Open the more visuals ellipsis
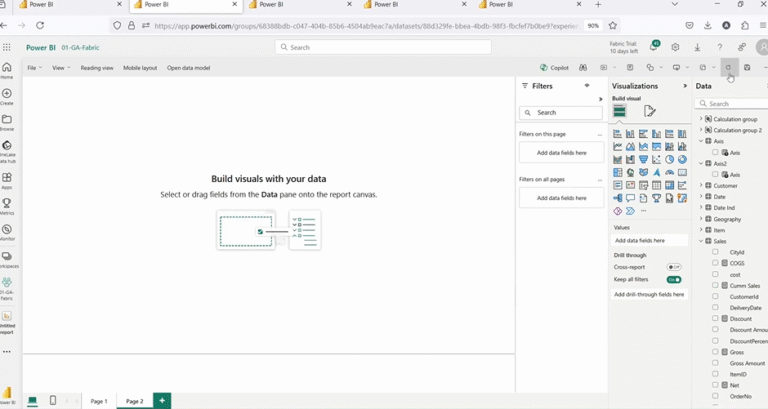This screenshot has height=409, width=768. pyautogui.click(x=644, y=211)
